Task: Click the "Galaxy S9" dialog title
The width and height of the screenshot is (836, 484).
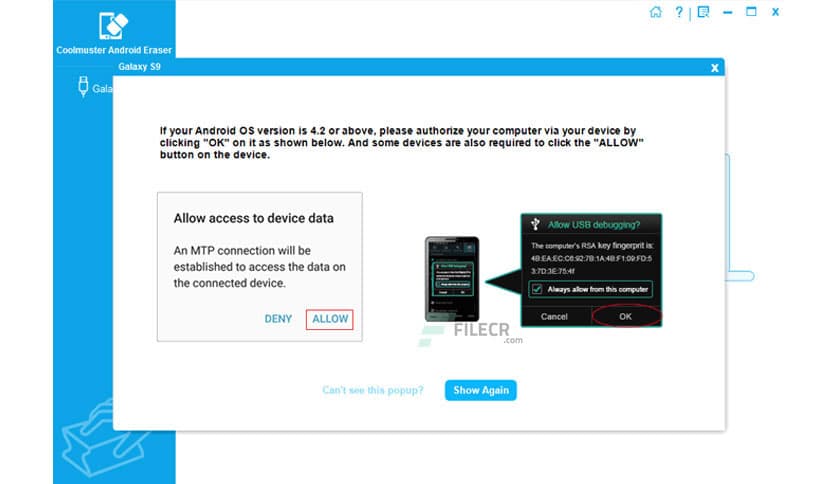Action: pyautogui.click(x=139, y=67)
